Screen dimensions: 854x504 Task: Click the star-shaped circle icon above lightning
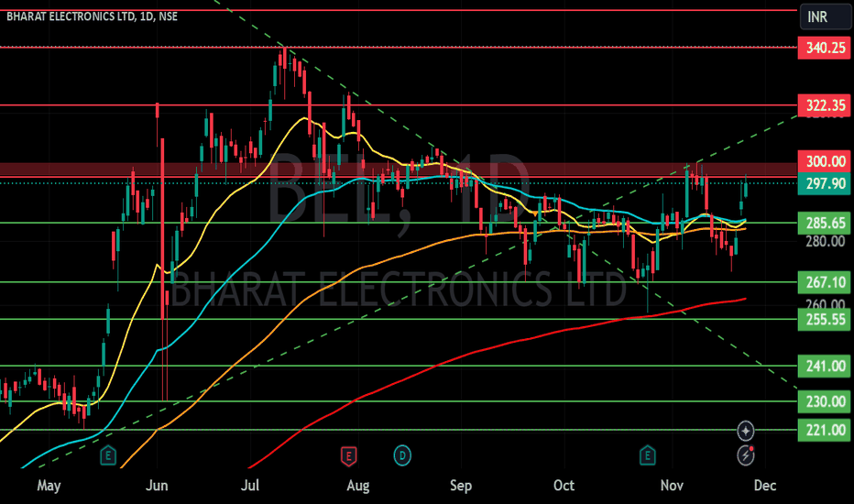[x=746, y=431]
